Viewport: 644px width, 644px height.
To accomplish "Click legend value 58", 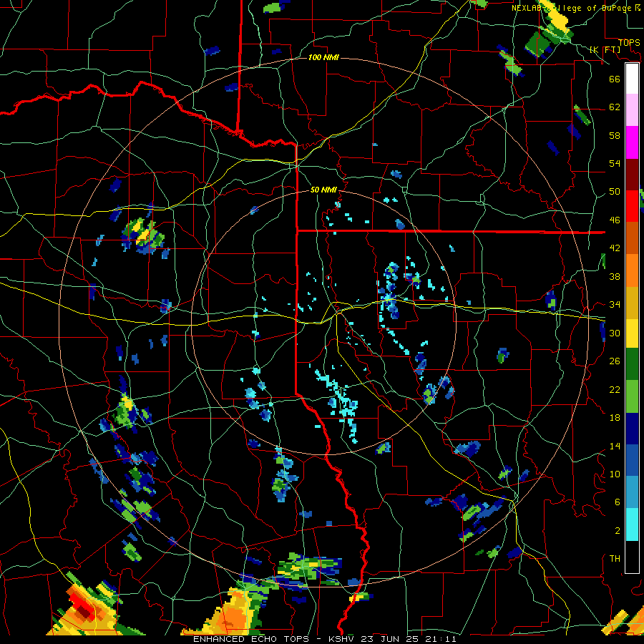I will click(x=615, y=135).
